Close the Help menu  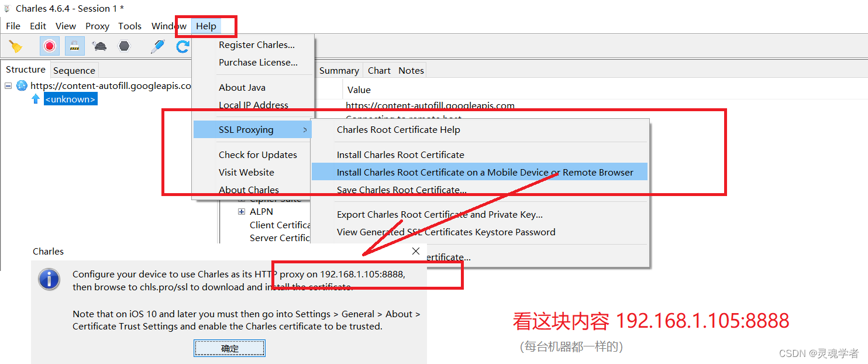206,26
